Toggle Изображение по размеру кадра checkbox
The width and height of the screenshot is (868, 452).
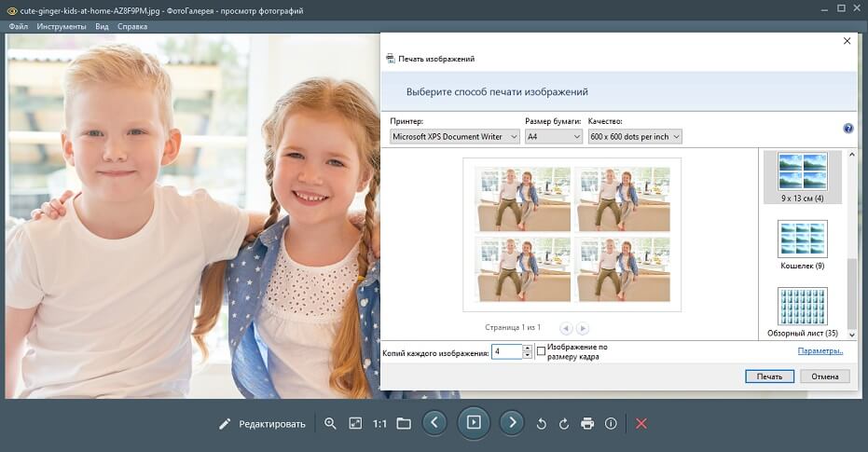click(541, 351)
